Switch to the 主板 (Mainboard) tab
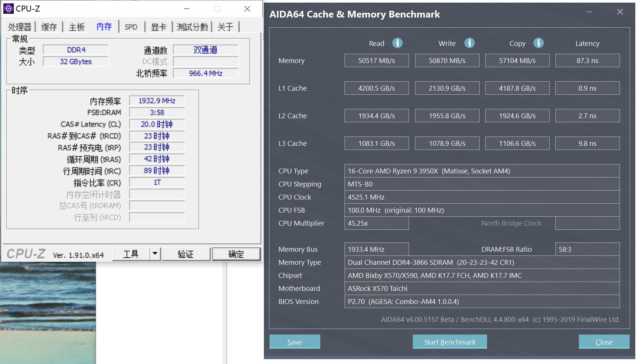 [x=76, y=26]
